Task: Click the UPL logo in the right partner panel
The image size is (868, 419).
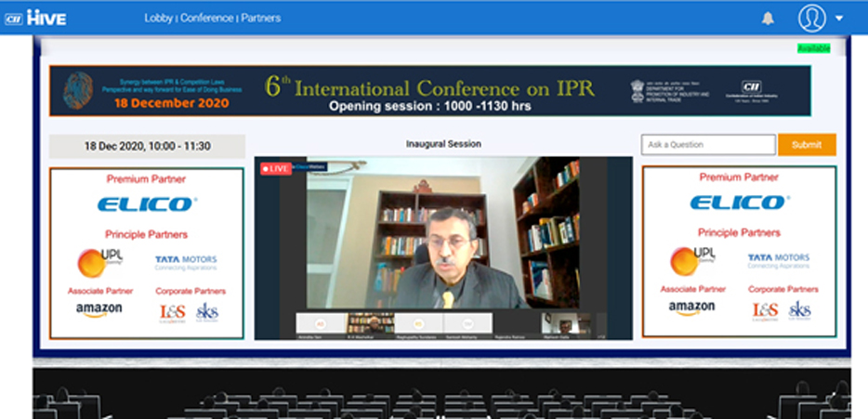Action: [x=692, y=261]
